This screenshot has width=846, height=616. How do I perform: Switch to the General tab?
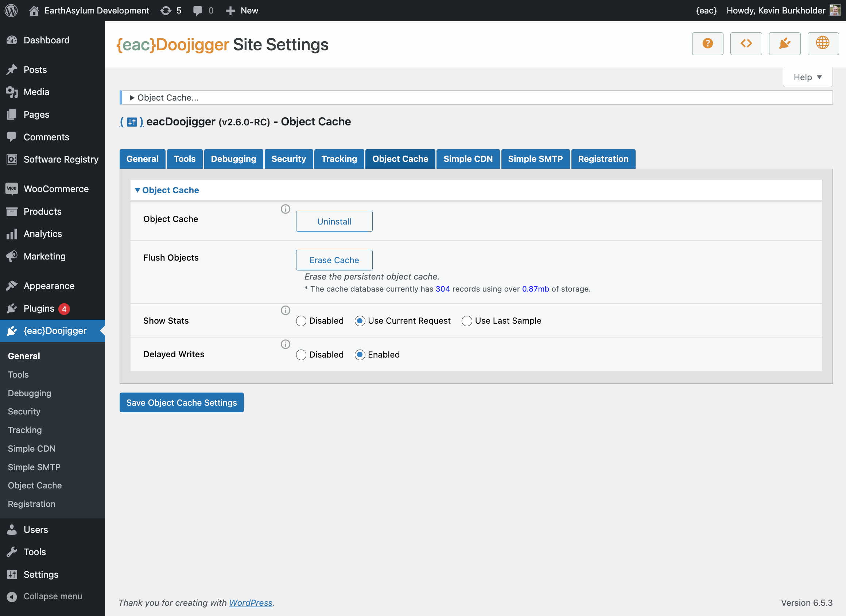pos(143,159)
